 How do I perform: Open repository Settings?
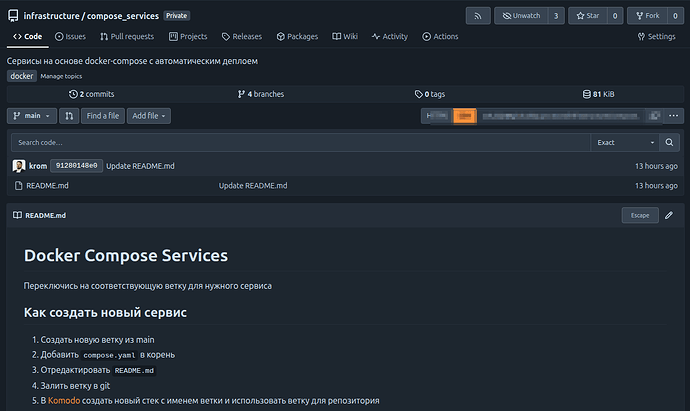pos(656,37)
